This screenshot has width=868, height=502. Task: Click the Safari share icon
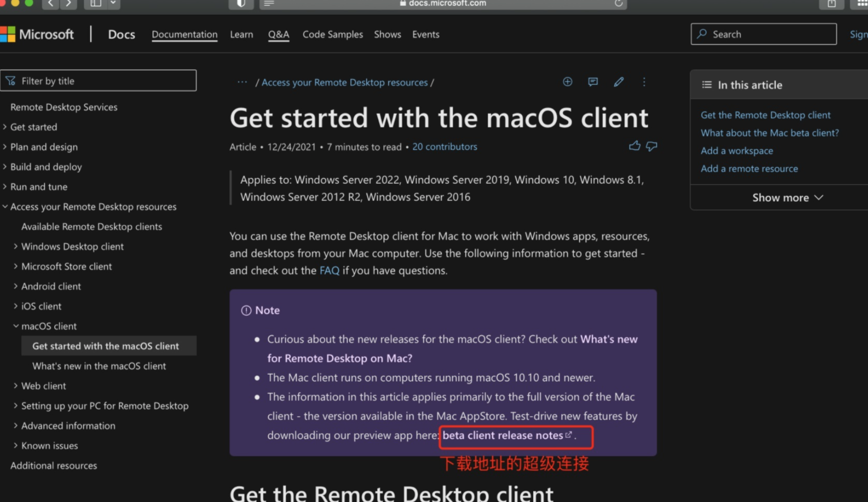(832, 3)
